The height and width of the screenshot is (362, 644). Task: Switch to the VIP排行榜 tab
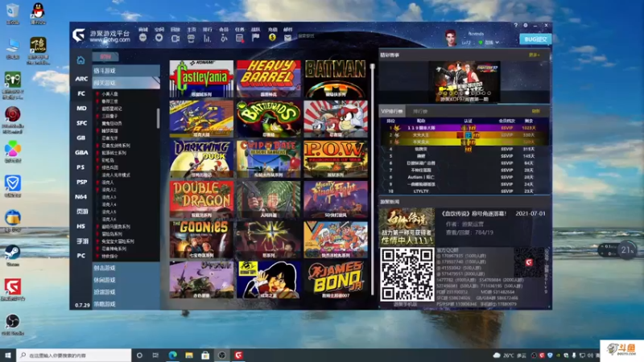coord(392,111)
